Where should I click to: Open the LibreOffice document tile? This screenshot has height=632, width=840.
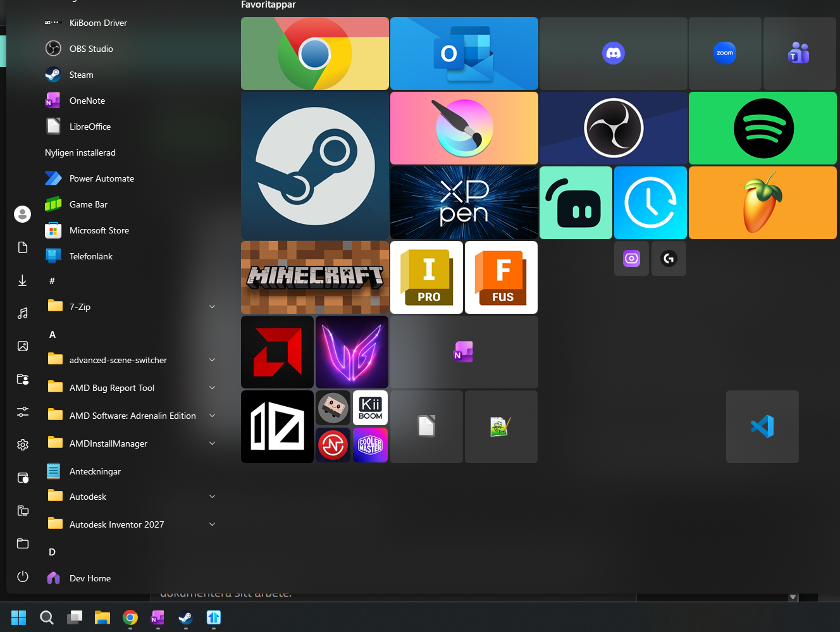click(x=426, y=427)
